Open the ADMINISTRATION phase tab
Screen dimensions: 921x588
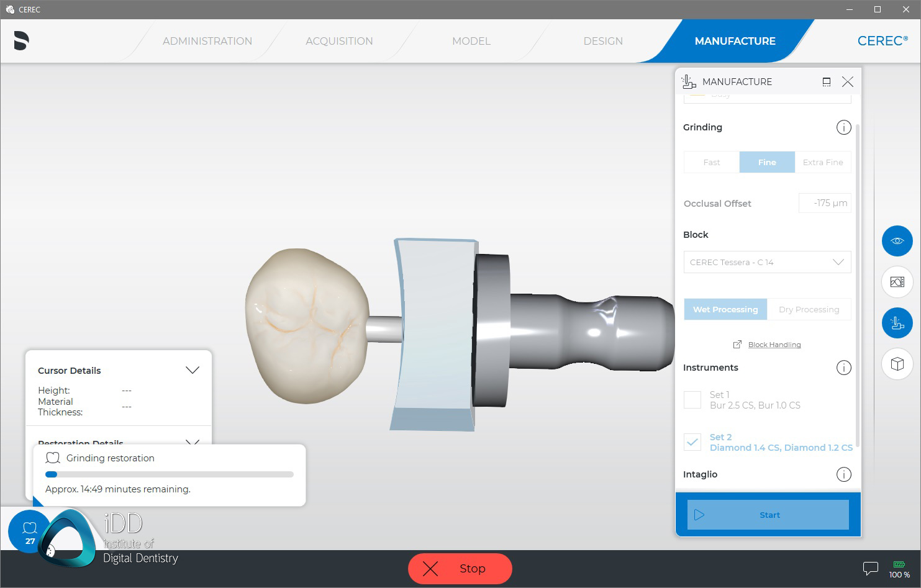(207, 41)
